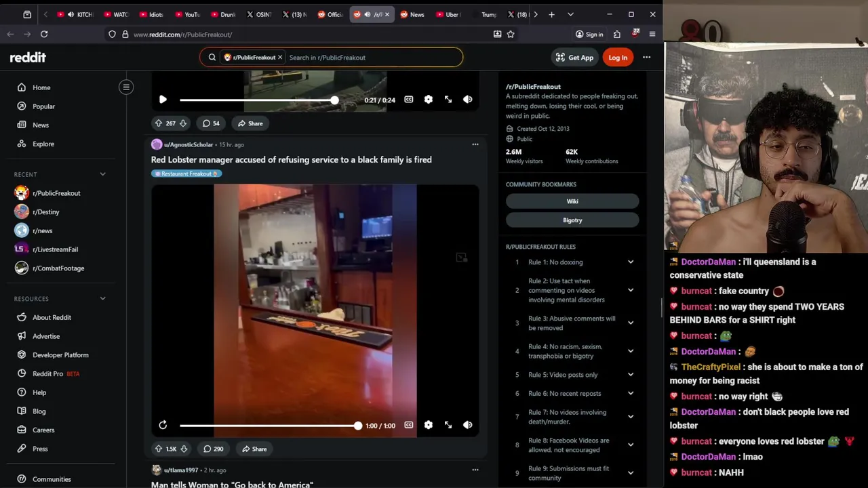Viewport: 868px width, 488px height.
Task: Downvote the 1.5K Red Lobster post
Action: click(184, 449)
